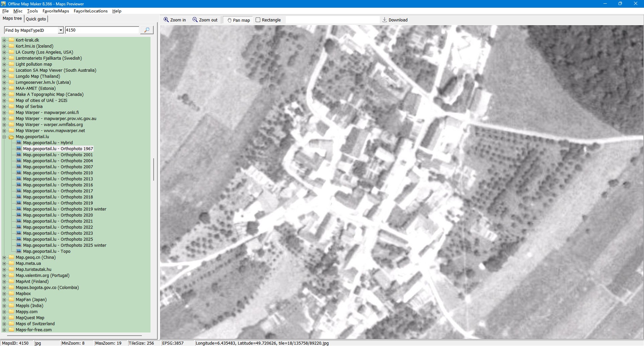Image resolution: width=644 pixels, height=346 pixels.
Task: Click the Download arrow icon
Action: pyautogui.click(x=385, y=20)
